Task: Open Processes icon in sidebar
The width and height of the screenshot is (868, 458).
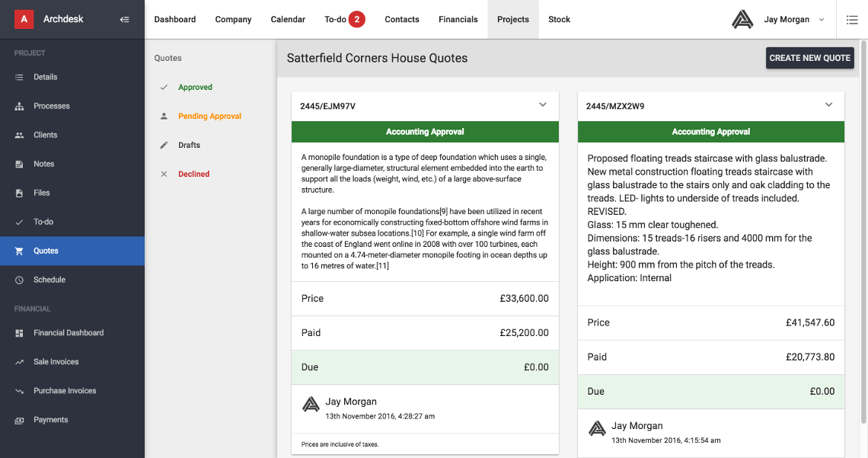Action: pos(19,106)
